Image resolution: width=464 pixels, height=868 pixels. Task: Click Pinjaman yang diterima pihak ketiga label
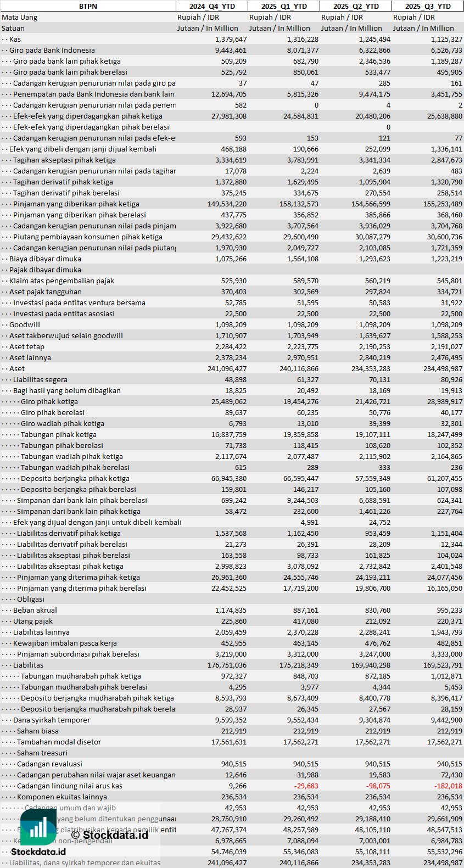click(x=79, y=577)
